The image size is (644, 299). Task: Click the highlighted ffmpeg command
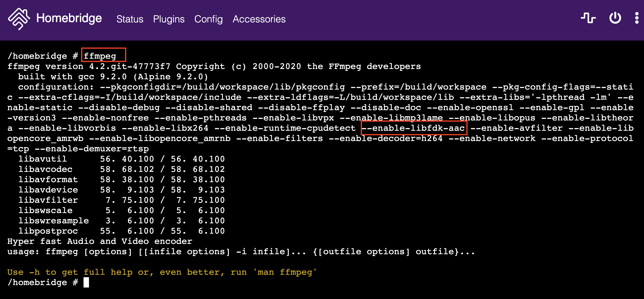(x=104, y=56)
